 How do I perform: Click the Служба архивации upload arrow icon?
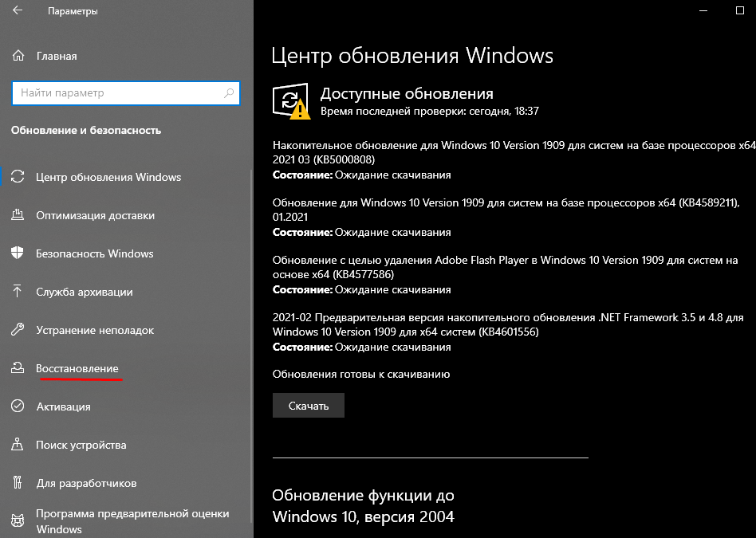(18, 292)
